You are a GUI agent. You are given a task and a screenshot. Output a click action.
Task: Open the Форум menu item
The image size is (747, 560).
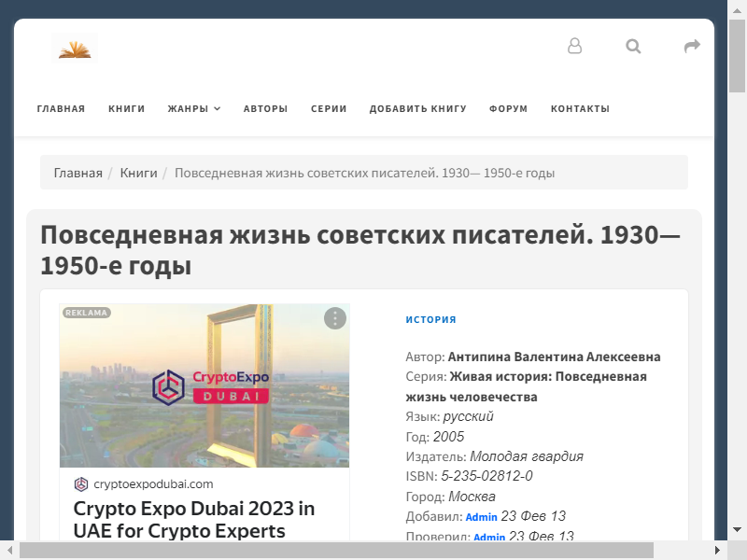click(508, 108)
